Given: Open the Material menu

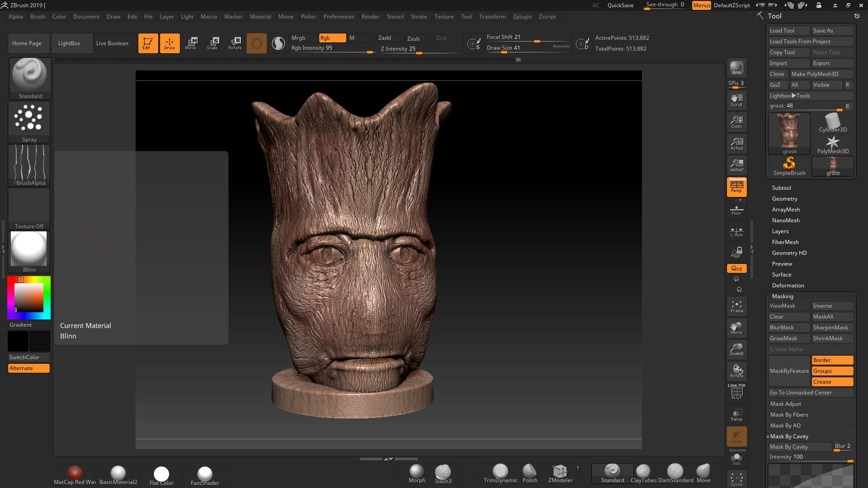Looking at the screenshot, I should pyautogui.click(x=260, y=17).
